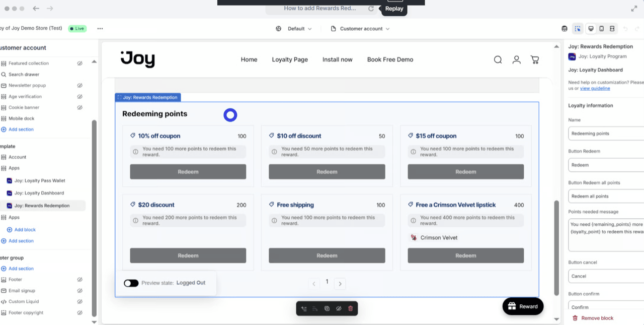Open the shopping cart icon in store header

535,59
